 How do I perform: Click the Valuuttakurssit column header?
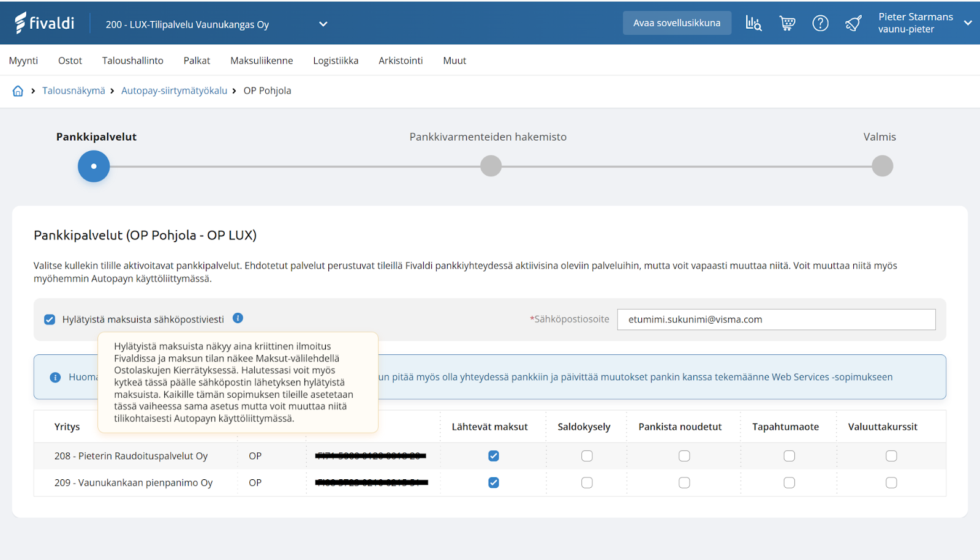click(x=883, y=427)
